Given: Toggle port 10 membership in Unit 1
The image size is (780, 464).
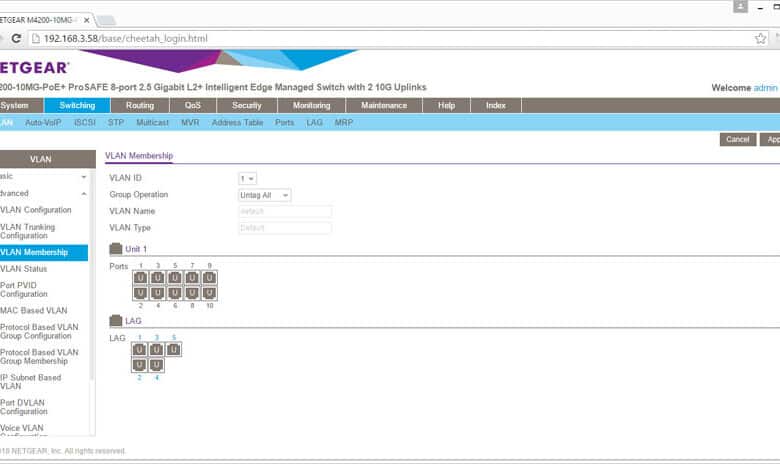Looking at the screenshot, I should coord(209,293).
